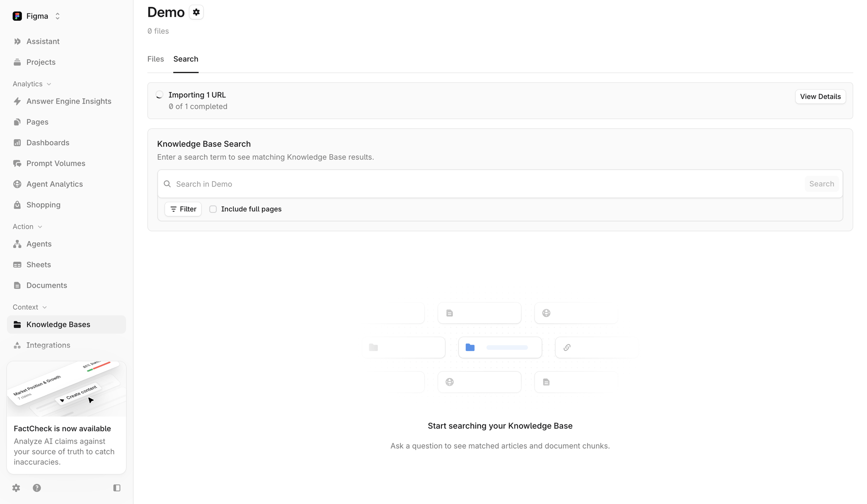Switch to the Files tab
The image size is (867, 504).
point(156,59)
